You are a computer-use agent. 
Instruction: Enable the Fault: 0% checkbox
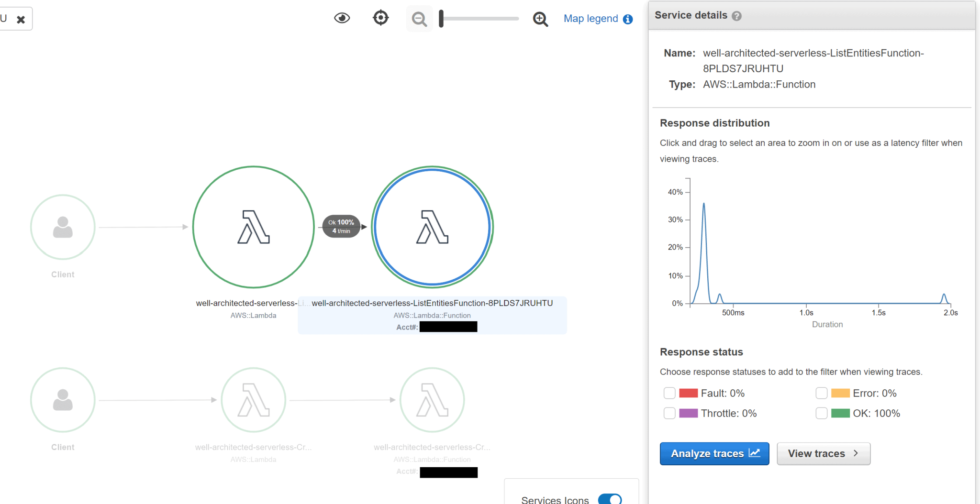click(x=669, y=393)
